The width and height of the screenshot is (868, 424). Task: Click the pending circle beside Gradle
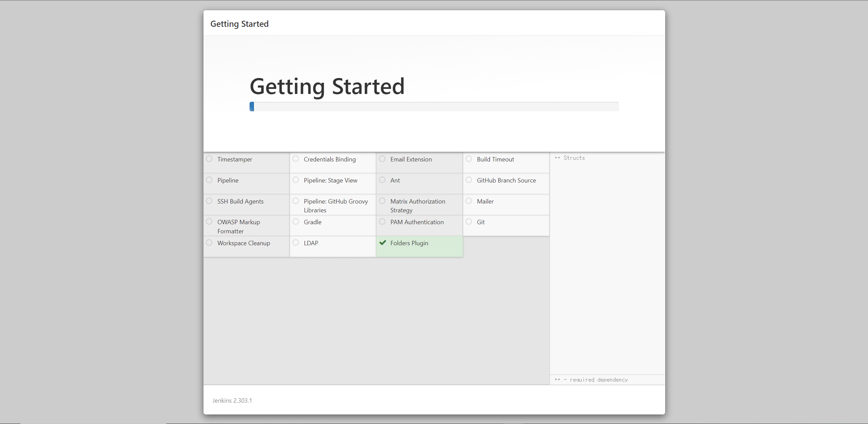click(x=296, y=221)
